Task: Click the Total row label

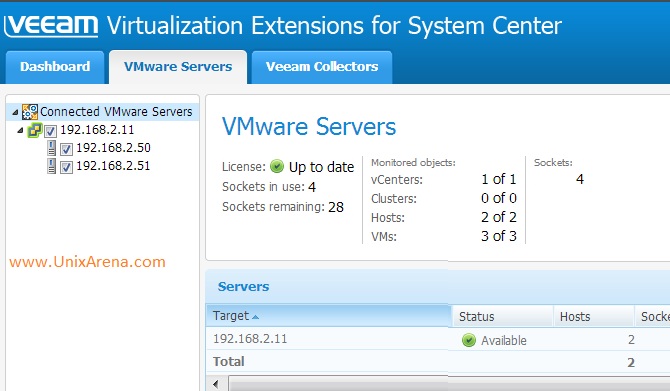Action: click(229, 362)
